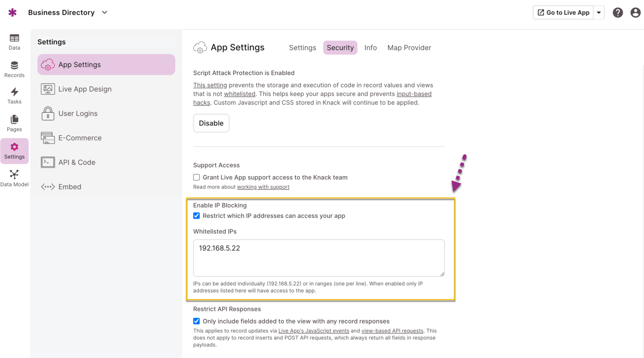
Task: Disable Only include fields added to the view
Action: coord(196,321)
